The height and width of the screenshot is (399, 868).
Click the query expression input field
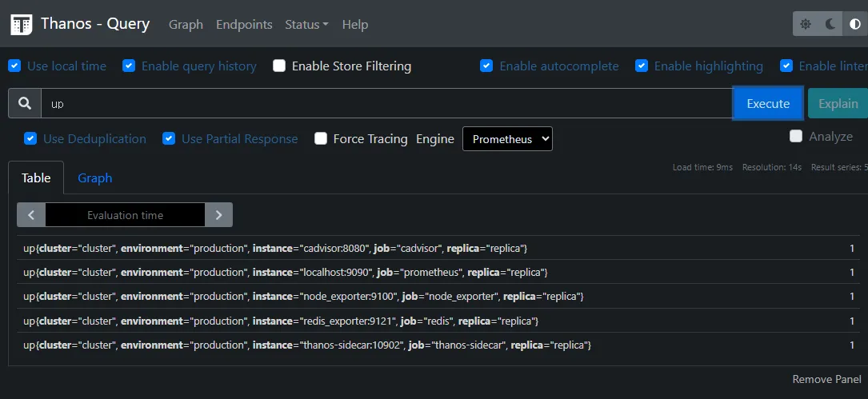[387, 103]
